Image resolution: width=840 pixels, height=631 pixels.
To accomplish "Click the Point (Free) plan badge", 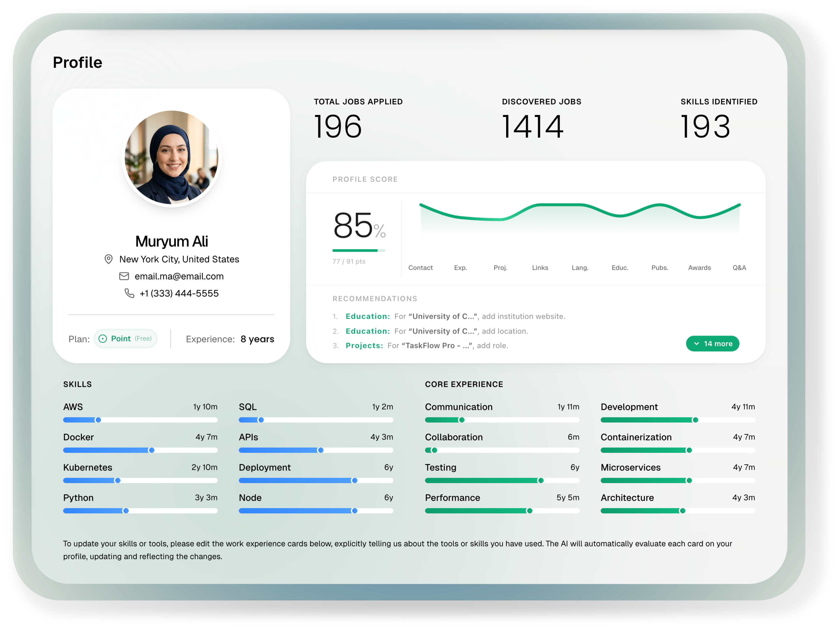I will coord(126,339).
